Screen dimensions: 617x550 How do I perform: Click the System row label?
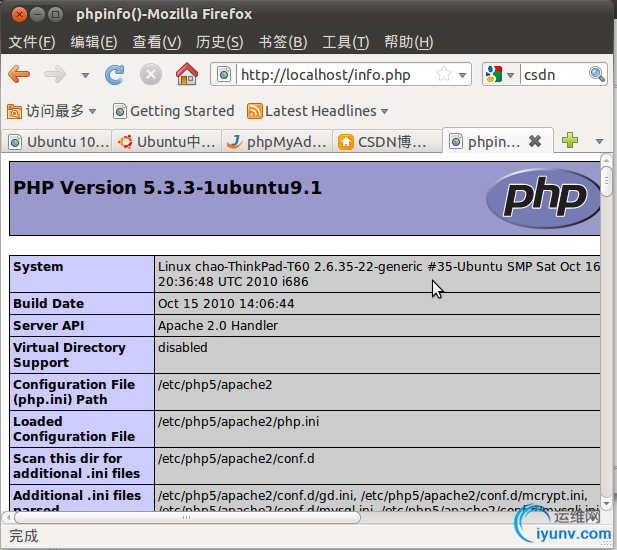pos(38,267)
